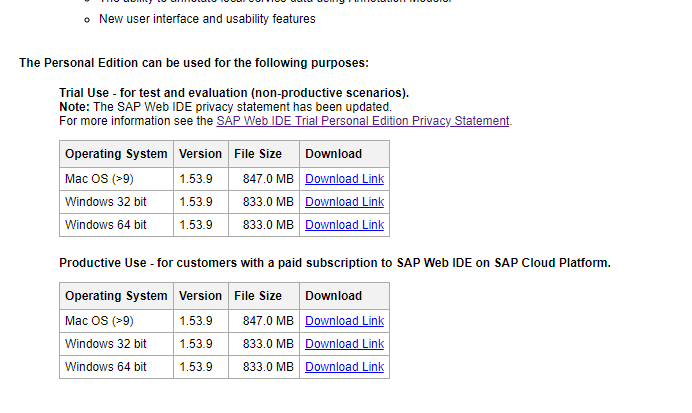This screenshot has width=692, height=413.
Task: Click 1.53.9 version for Trial Windows 32 bit
Action: [196, 202]
